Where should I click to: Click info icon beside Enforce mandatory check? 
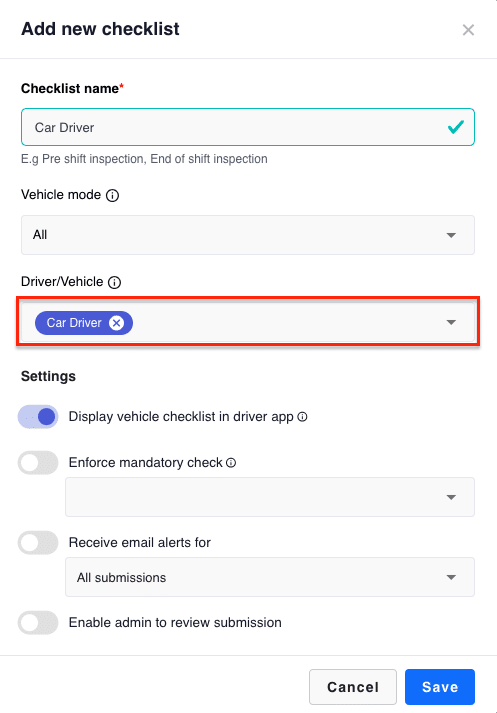click(x=231, y=463)
